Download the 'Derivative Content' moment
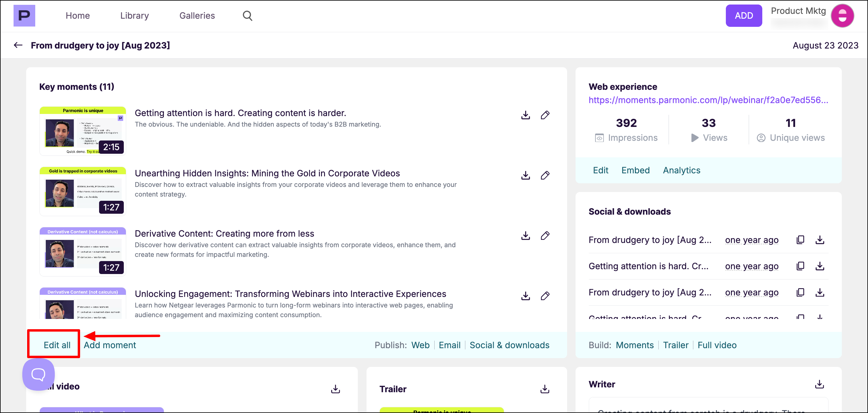This screenshot has width=868, height=413. click(x=525, y=236)
